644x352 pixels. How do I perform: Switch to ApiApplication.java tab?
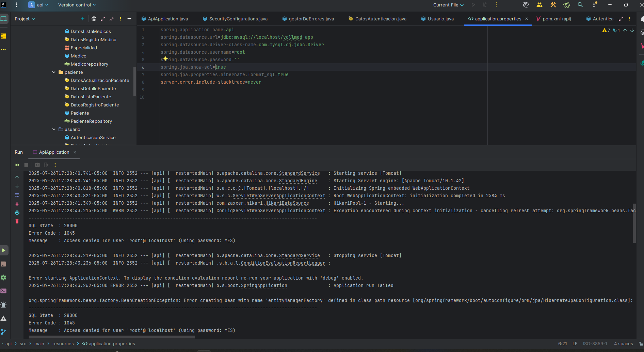165,19
